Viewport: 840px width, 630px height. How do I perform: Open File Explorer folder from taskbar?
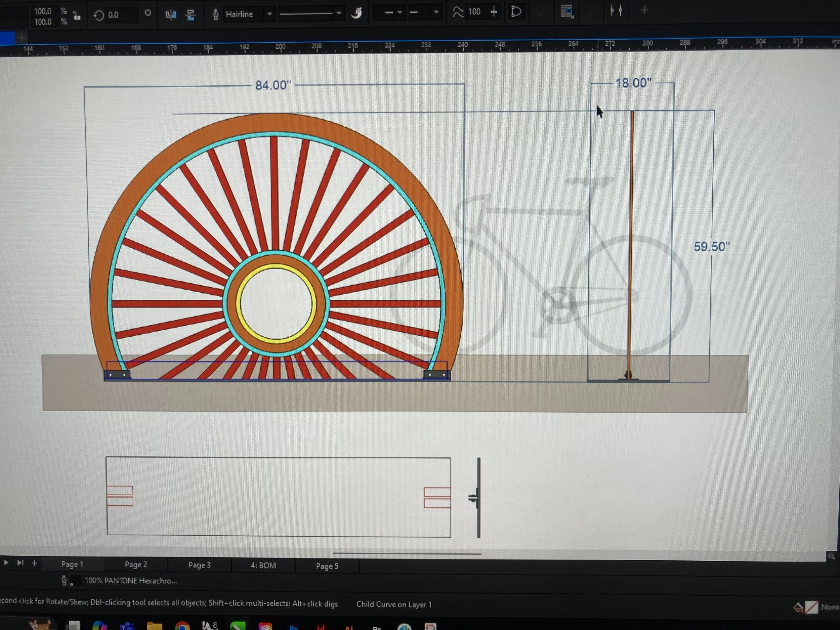(155, 627)
